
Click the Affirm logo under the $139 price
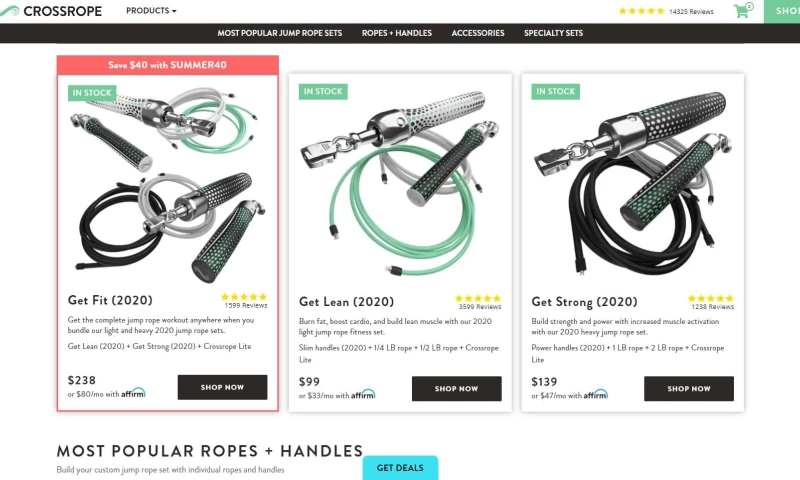(x=595, y=395)
